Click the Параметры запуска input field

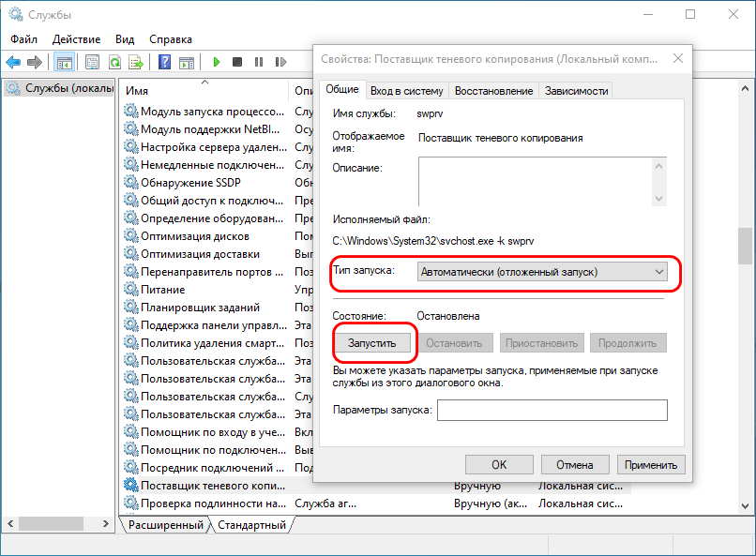[x=552, y=411]
